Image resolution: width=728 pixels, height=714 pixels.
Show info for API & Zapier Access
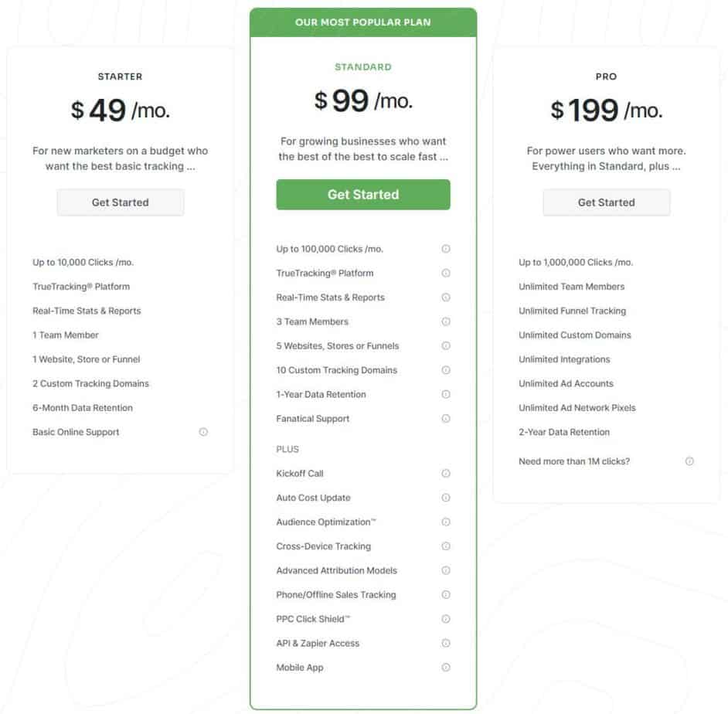tap(446, 643)
